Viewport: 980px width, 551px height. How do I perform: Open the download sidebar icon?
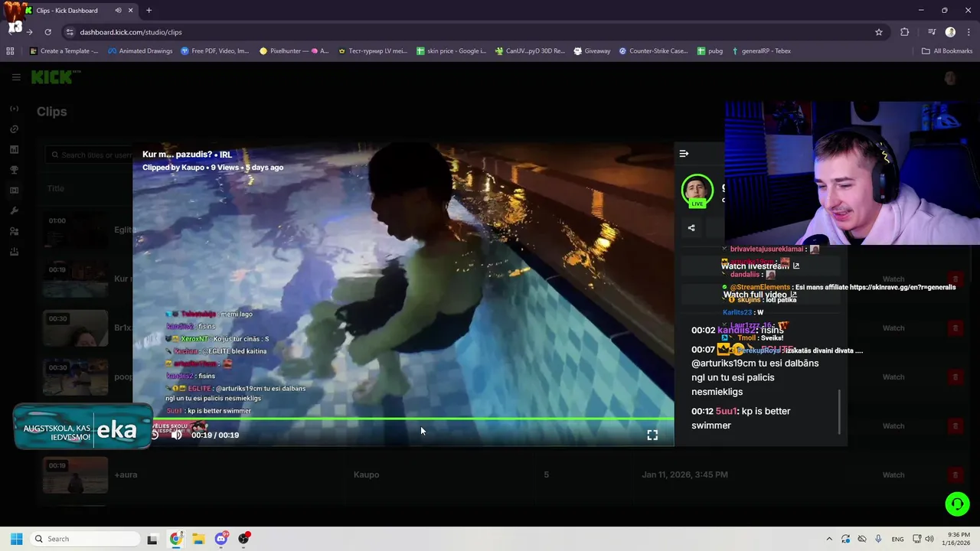tap(14, 252)
